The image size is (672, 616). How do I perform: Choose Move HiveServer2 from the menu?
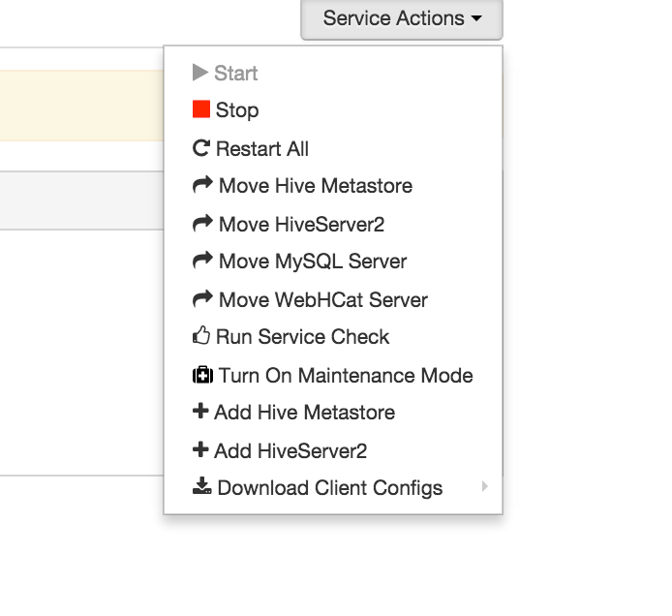point(301,225)
